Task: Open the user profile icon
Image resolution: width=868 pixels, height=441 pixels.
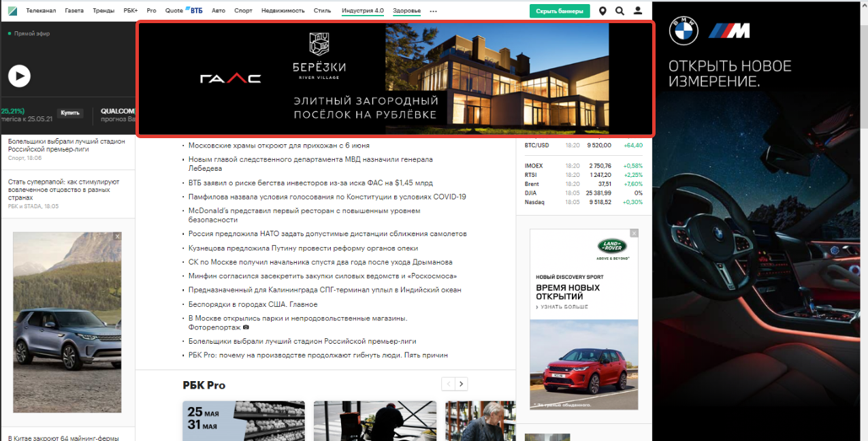Action: pyautogui.click(x=638, y=11)
